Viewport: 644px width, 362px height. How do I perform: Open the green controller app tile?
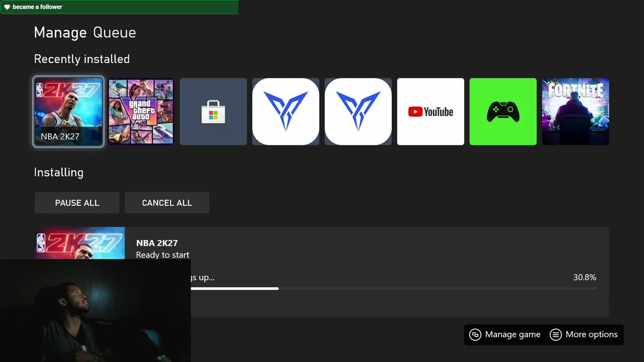click(x=503, y=112)
